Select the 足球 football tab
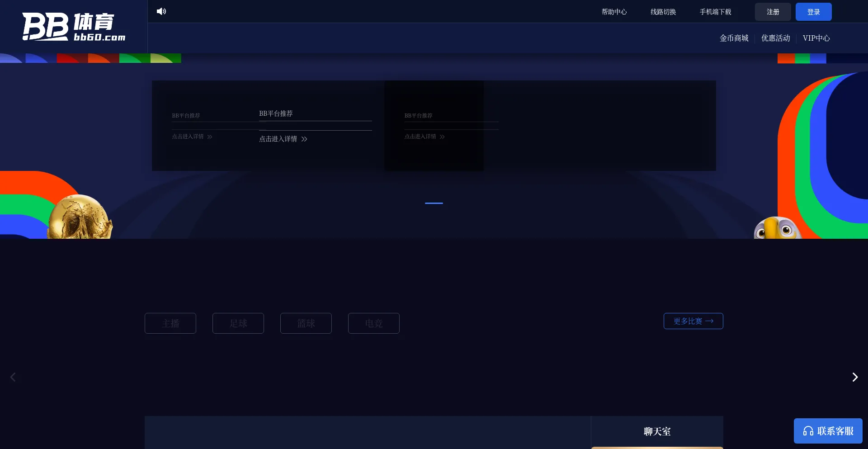The image size is (868, 449). [238, 323]
